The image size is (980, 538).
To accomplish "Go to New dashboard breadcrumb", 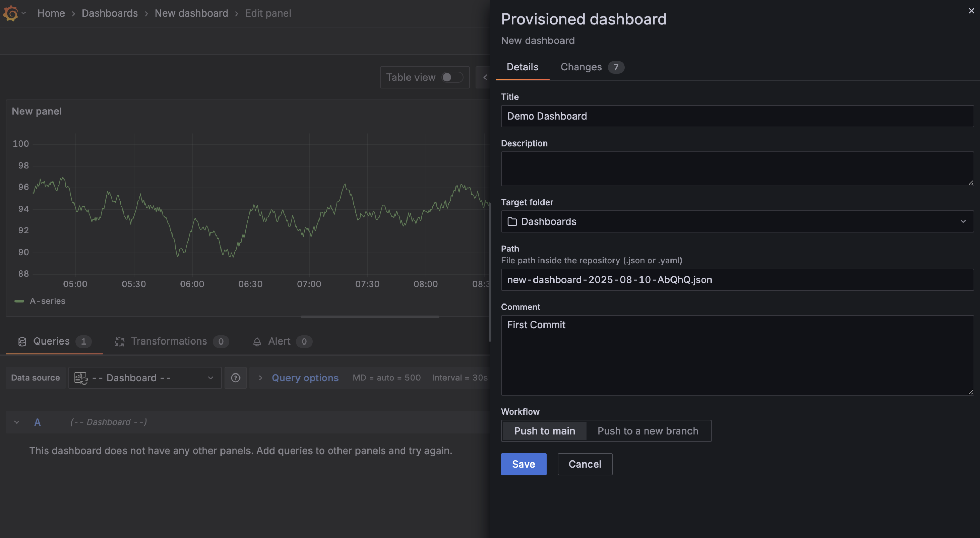I will pyautogui.click(x=192, y=13).
